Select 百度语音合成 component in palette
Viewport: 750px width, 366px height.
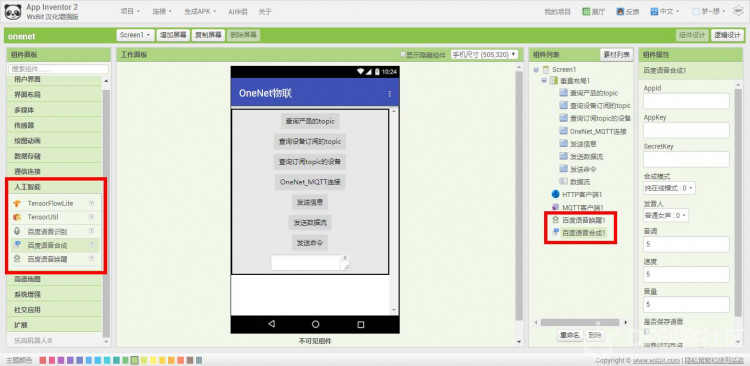pos(41,245)
